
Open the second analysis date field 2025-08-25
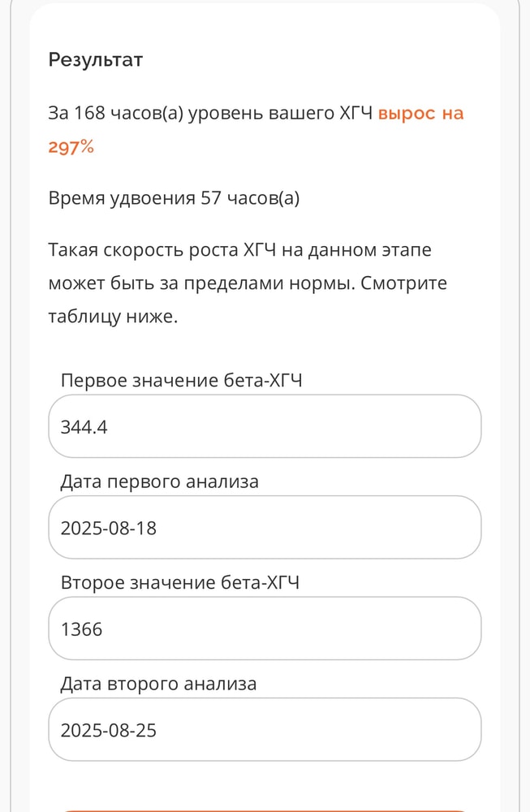click(x=265, y=730)
